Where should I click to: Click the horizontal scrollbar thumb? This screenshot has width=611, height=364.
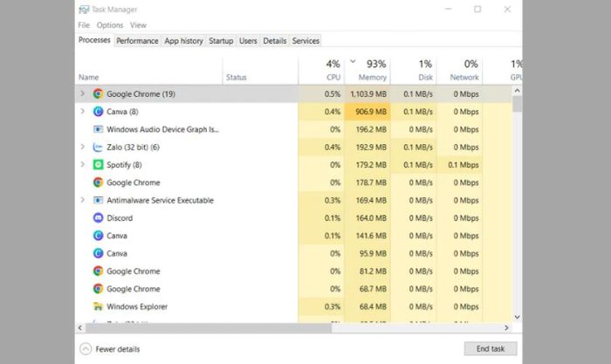[x=209, y=328]
